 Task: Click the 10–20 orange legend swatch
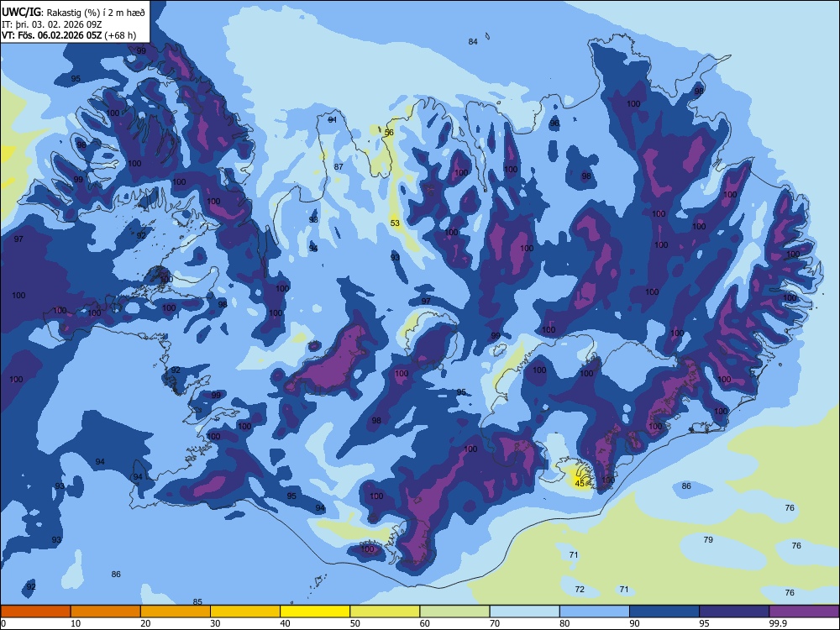point(106,612)
